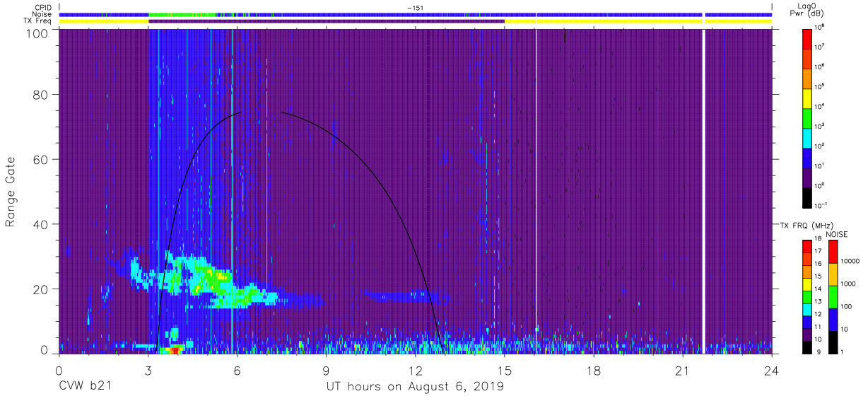Viewport: 868px width, 401px height.
Task: Click the red segment of NOISE color bar
Action: pos(832,252)
